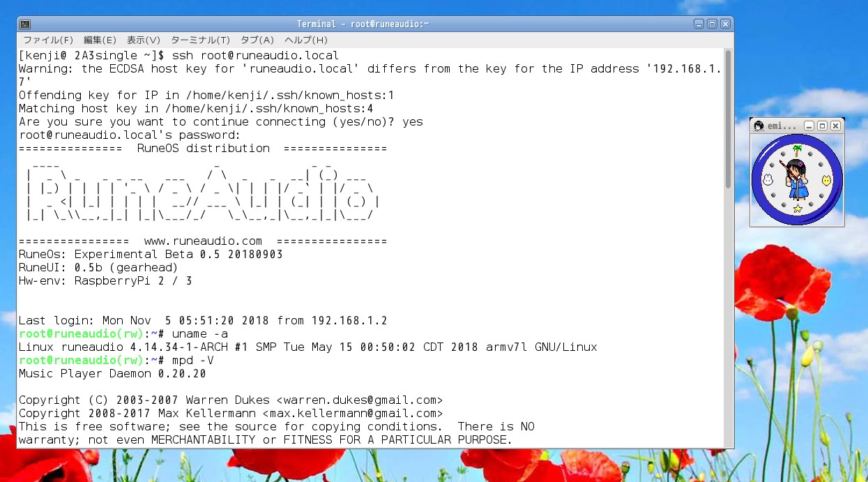This screenshot has height=482, width=868.
Task: Click the white rabbit on the clock
Action: [x=768, y=179]
